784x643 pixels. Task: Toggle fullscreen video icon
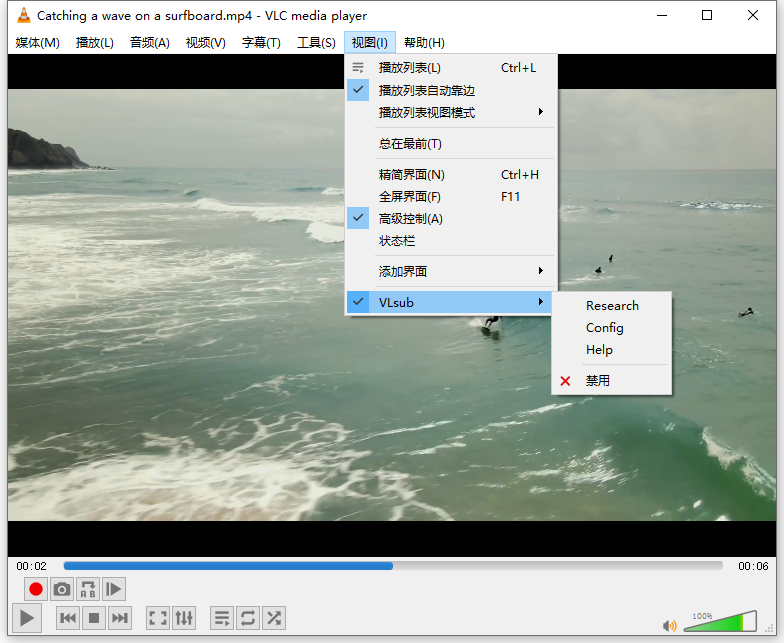[x=158, y=618]
